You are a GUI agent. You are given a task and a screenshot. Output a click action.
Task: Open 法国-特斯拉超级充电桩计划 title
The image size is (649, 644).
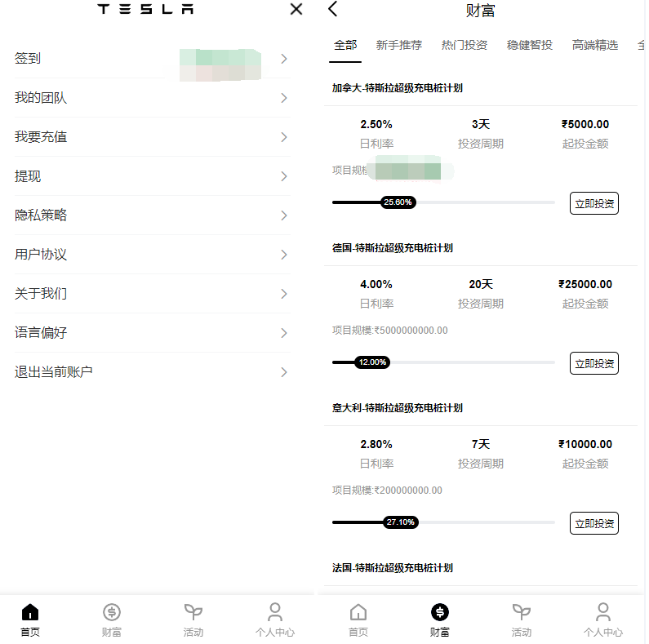(x=393, y=568)
